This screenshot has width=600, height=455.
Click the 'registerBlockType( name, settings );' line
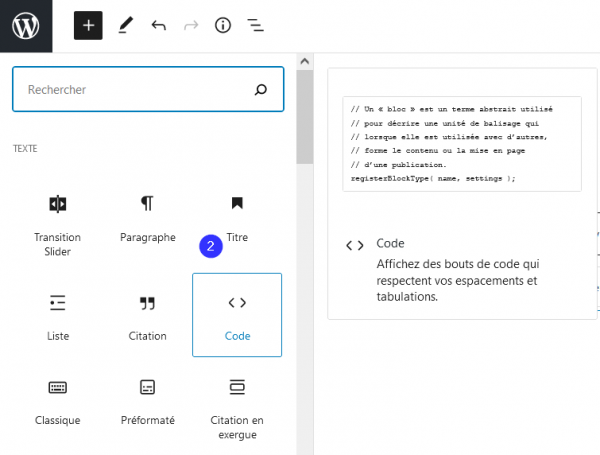coord(433,179)
